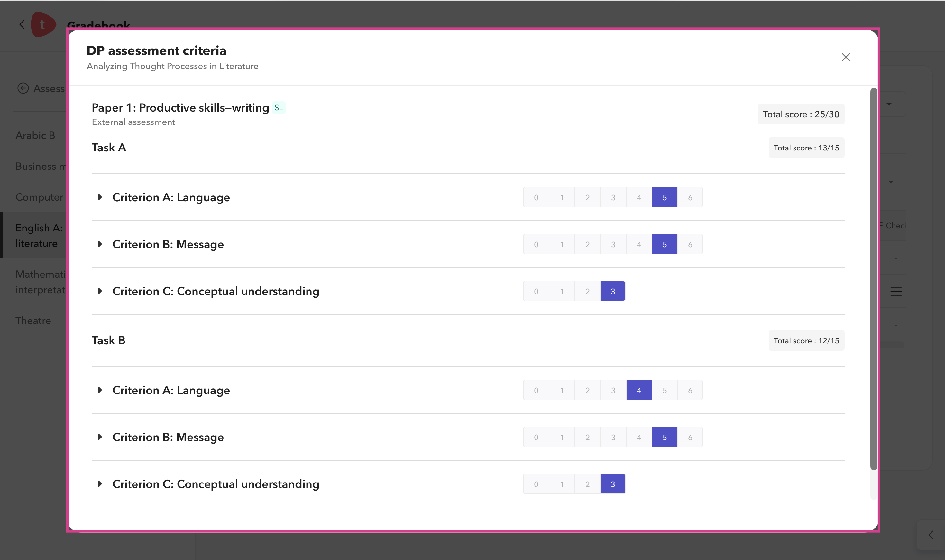The image size is (945, 560).
Task: Click the Task A 'Total score : 13/15' label
Action: pyautogui.click(x=806, y=148)
